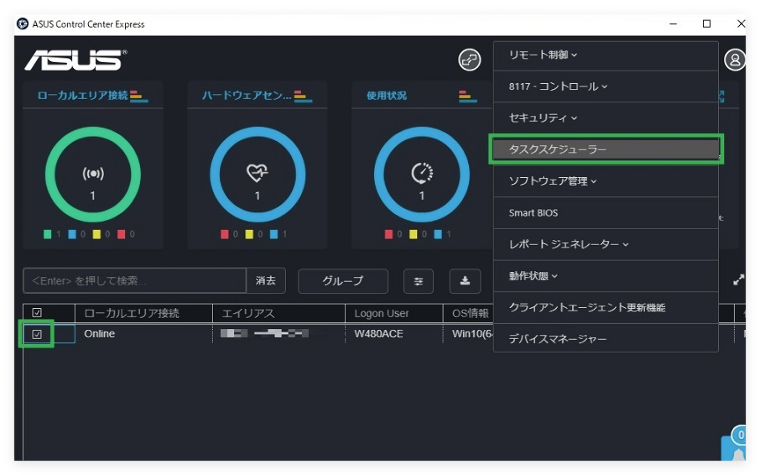Screen dimensions: 760x475
Task: Click the 消去 clear button
Action: (266, 281)
